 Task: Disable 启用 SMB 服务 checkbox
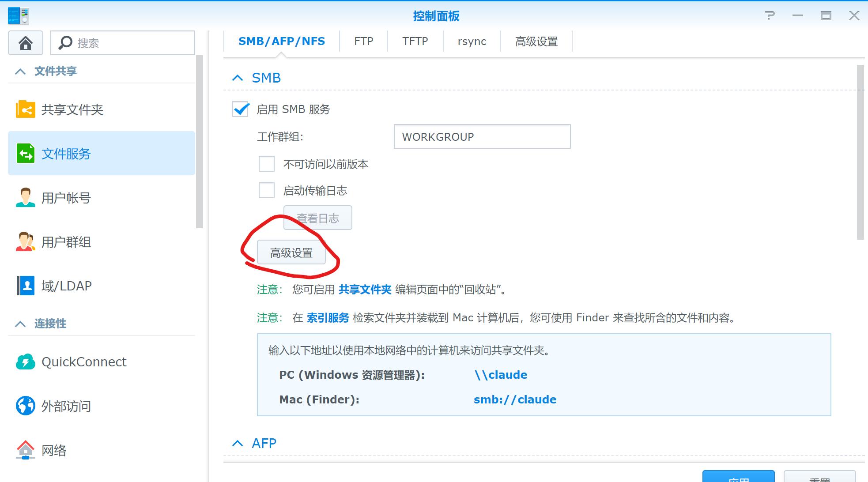tap(240, 109)
